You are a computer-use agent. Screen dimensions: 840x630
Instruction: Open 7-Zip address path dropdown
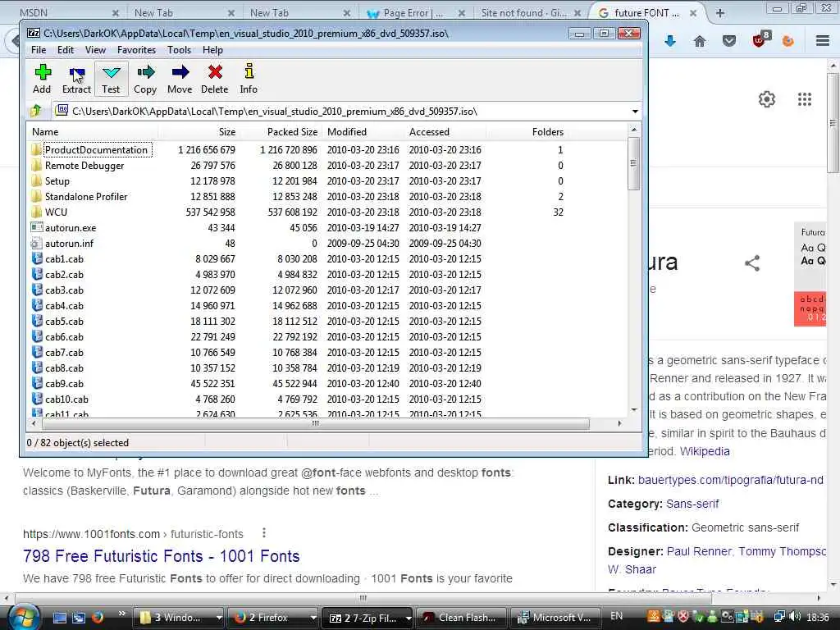pyautogui.click(x=635, y=112)
